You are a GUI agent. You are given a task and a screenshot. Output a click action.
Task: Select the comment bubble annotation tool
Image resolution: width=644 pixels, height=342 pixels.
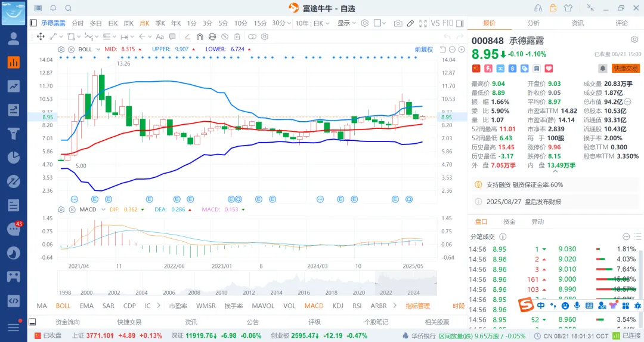(172, 36)
